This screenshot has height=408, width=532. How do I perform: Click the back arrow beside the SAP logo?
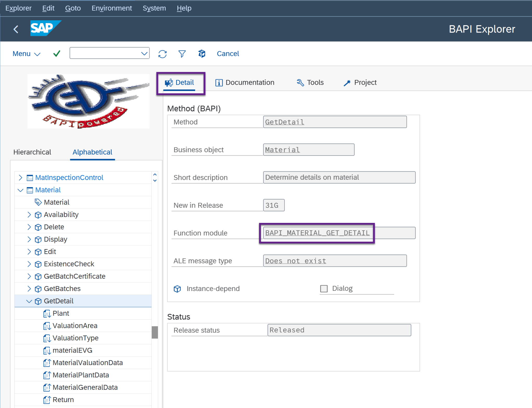point(16,29)
